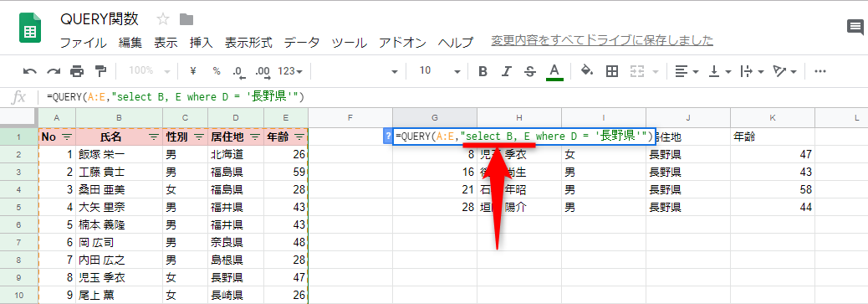Open the 編集 menu

click(x=130, y=42)
